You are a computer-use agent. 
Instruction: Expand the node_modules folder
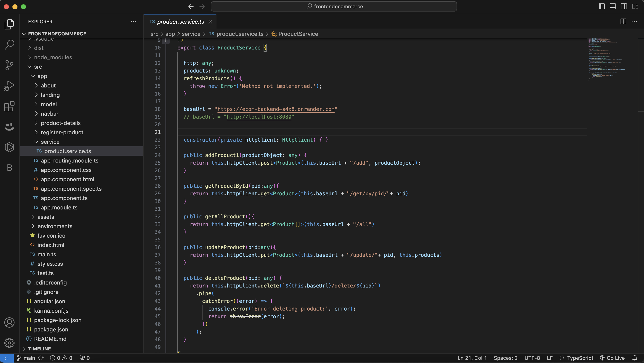coord(53,57)
